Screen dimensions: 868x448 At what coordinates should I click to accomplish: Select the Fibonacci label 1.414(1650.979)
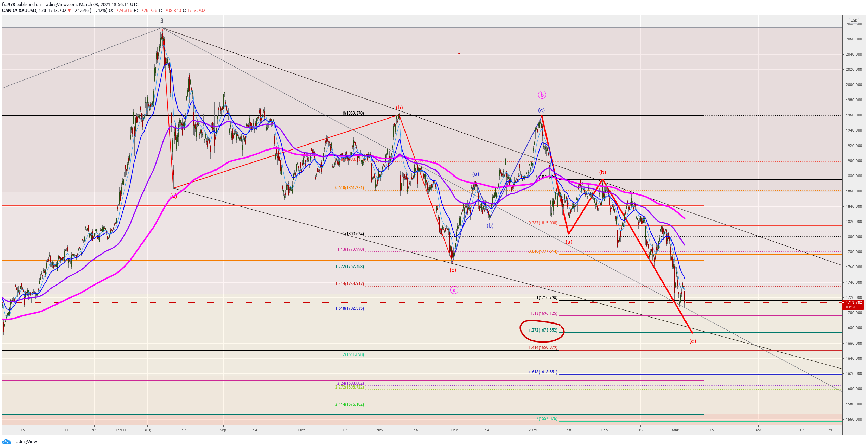(543, 347)
